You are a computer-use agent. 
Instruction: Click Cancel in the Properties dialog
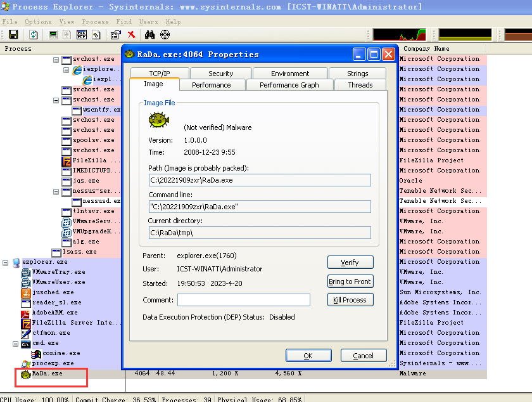click(364, 356)
